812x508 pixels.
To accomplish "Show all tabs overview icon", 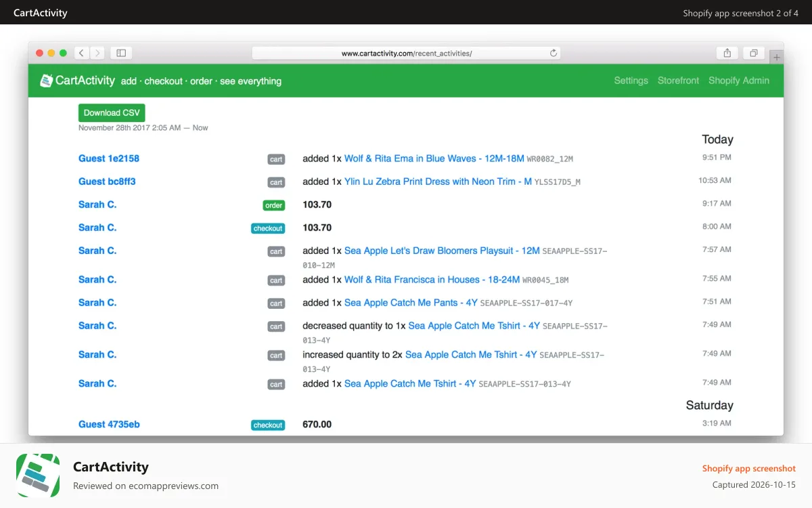I will click(x=753, y=53).
